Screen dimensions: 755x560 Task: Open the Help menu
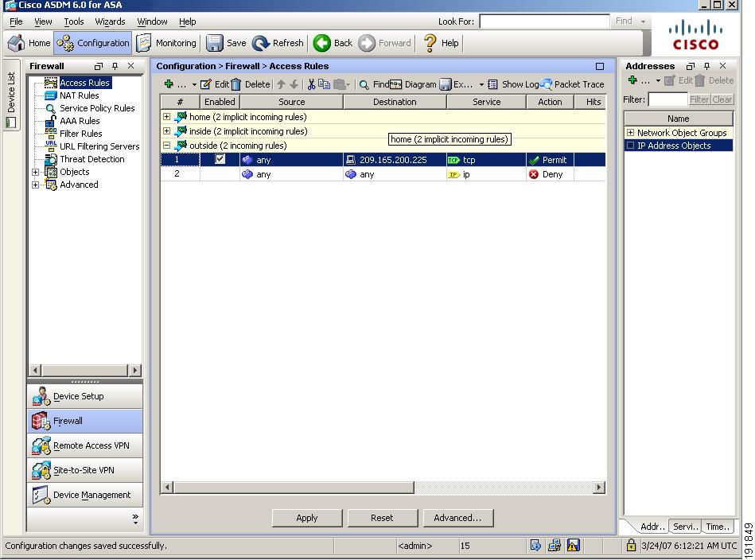pyautogui.click(x=187, y=21)
